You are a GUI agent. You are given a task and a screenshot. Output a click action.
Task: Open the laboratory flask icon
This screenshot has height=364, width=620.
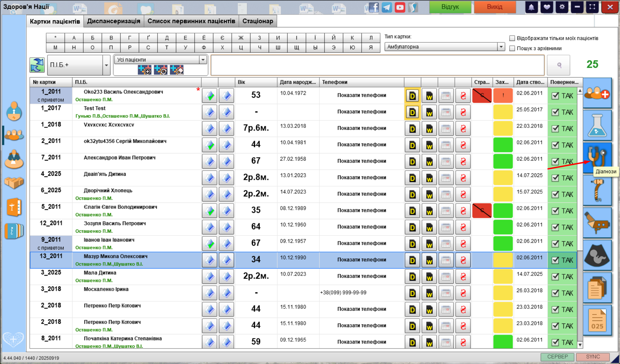click(x=597, y=125)
